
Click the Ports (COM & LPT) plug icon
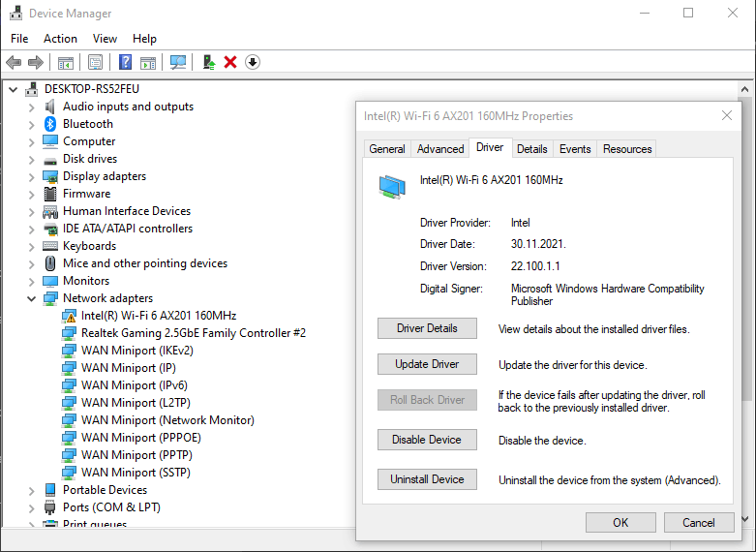pos(50,507)
